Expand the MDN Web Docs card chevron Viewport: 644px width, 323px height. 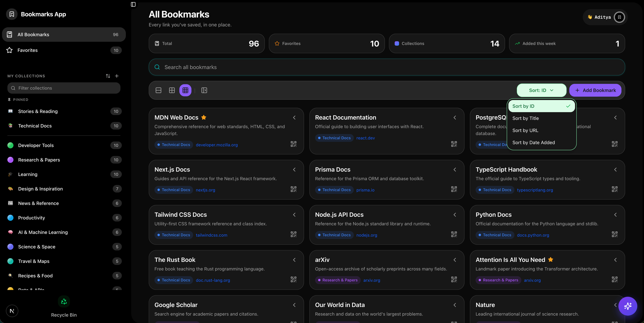[294, 118]
